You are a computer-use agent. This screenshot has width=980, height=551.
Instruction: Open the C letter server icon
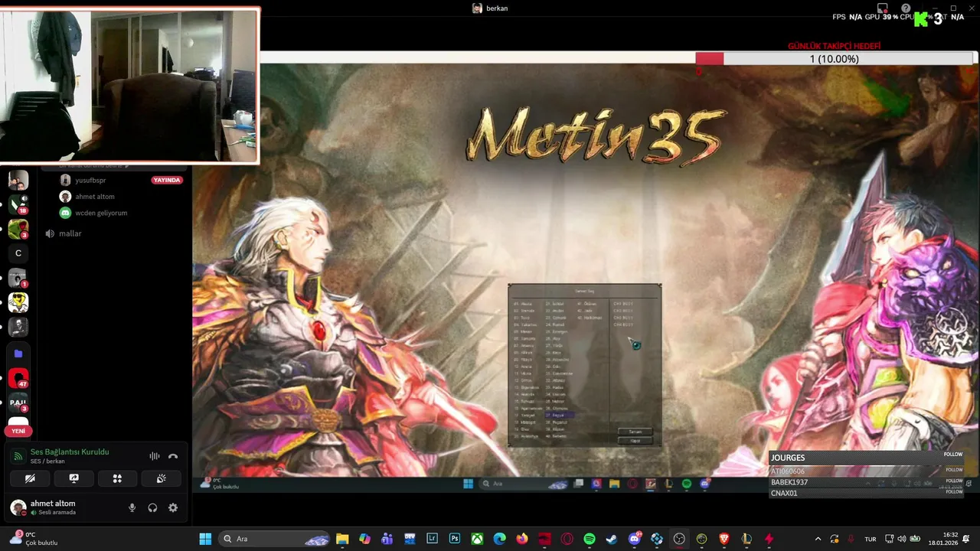tap(18, 253)
